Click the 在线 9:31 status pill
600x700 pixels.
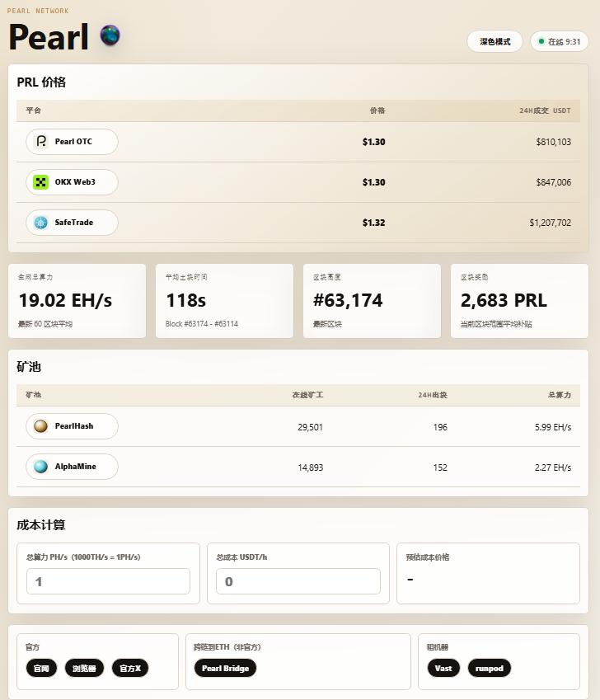[x=560, y=41]
